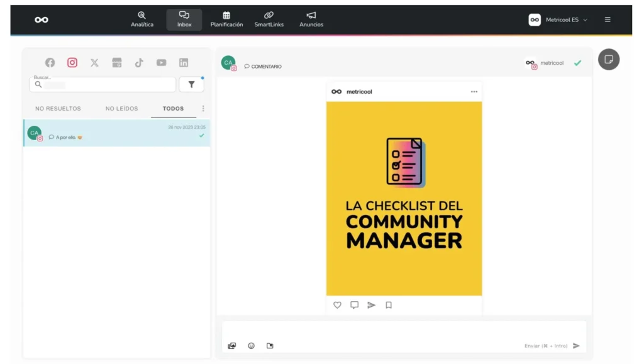Open the SmartLinks section
The image size is (644, 364).
tap(269, 19)
